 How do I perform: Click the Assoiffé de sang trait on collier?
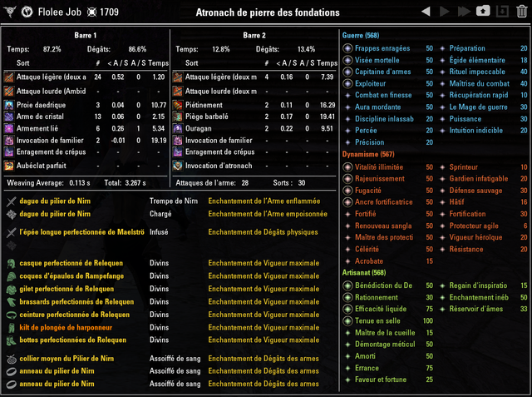[175, 359]
